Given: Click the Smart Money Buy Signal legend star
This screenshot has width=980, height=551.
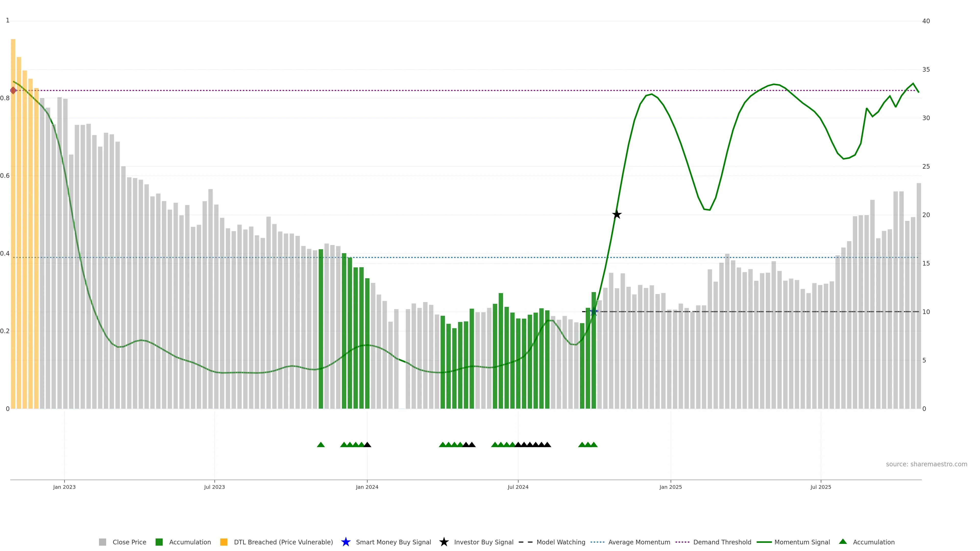Looking at the screenshot, I should click(346, 542).
